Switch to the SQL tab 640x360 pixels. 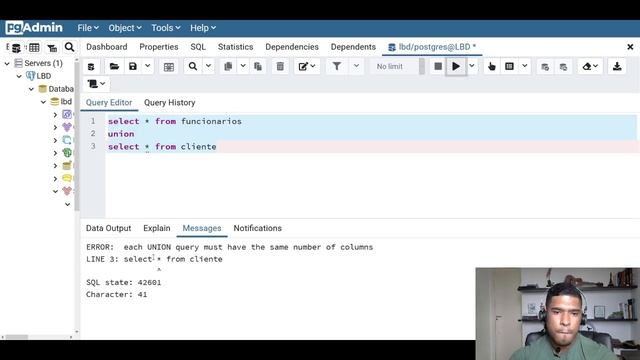click(198, 47)
